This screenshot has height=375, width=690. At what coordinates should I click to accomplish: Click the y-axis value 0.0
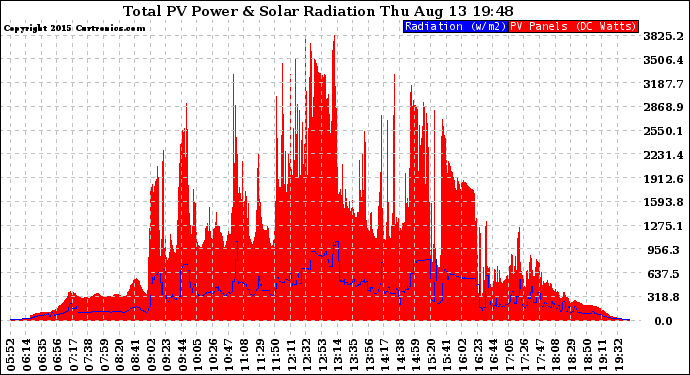(663, 321)
